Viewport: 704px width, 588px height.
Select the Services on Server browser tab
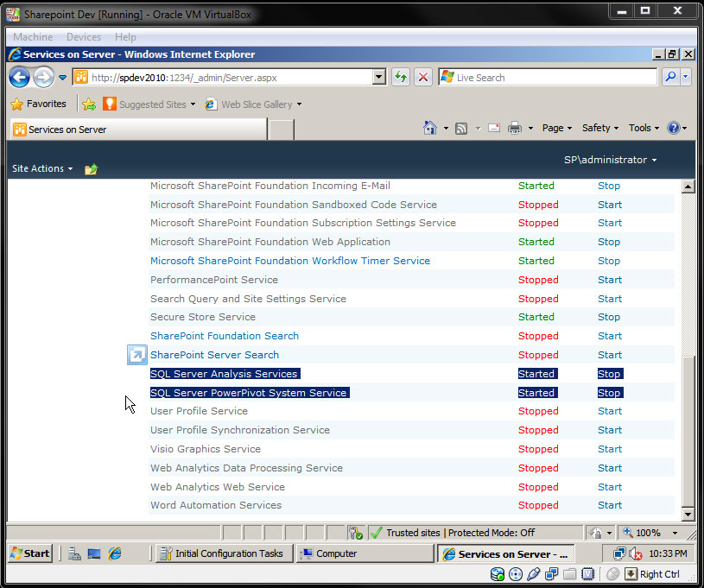(138, 130)
